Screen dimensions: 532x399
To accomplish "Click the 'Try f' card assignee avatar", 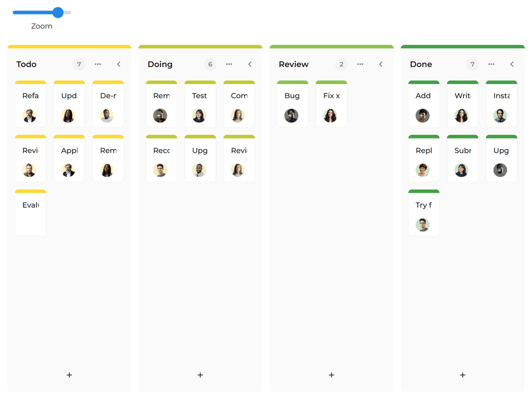I will (422, 225).
